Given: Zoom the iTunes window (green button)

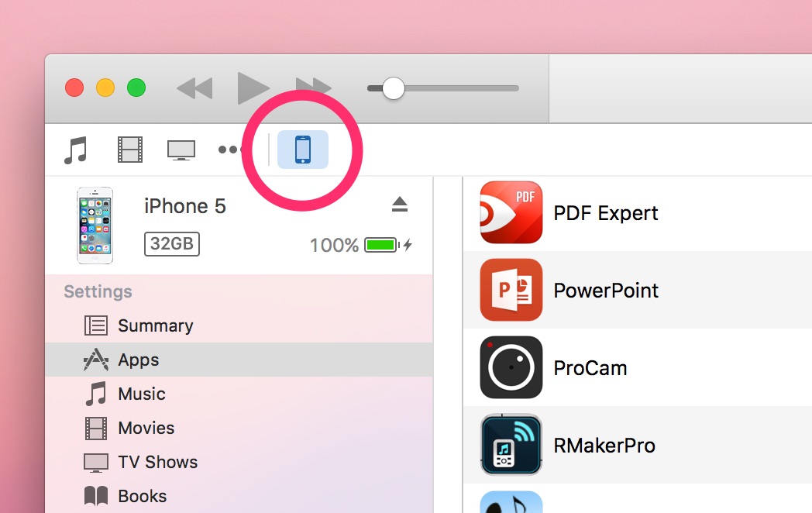Looking at the screenshot, I should pyautogui.click(x=136, y=88).
